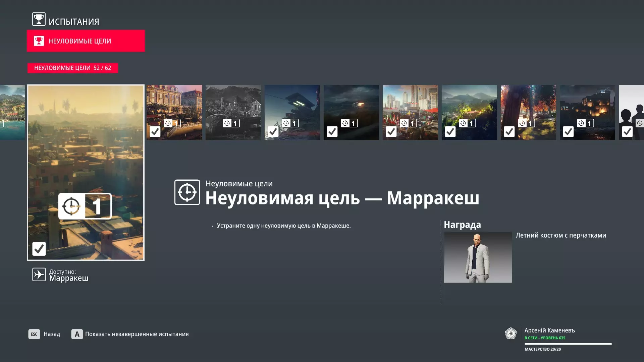Click the airplane icon next to Марракеш
Image resolution: width=644 pixels, height=362 pixels.
pyautogui.click(x=39, y=275)
